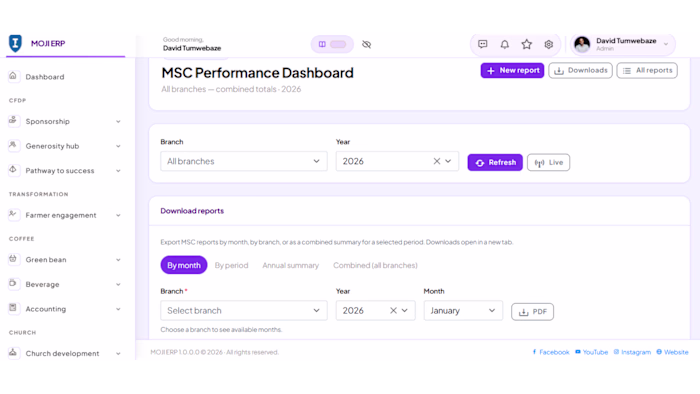The width and height of the screenshot is (700, 394).
Task: Expand the Green bean chevron
Action: coord(118,260)
